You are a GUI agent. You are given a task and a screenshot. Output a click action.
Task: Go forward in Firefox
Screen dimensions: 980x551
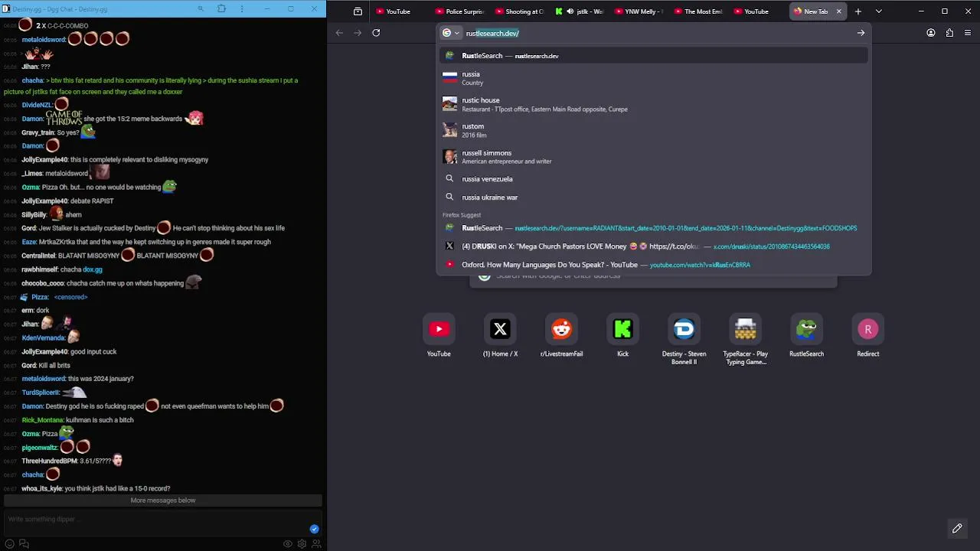(x=358, y=33)
